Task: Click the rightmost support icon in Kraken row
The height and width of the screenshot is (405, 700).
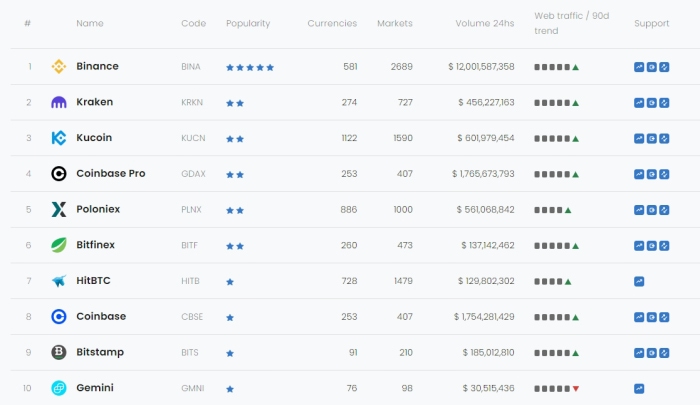Action: click(663, 102)
